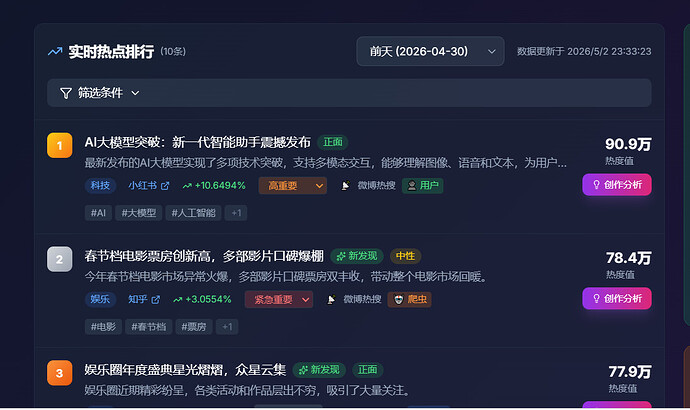Click the hashtag #电影
This screenshot has height=410, width=690.
click(x=103, y=327)
